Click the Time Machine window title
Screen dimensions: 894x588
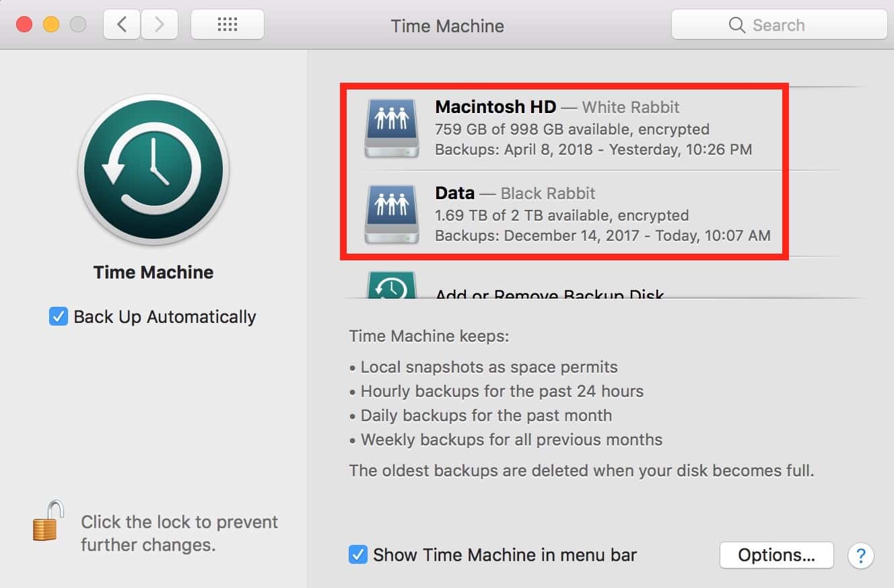447,26
